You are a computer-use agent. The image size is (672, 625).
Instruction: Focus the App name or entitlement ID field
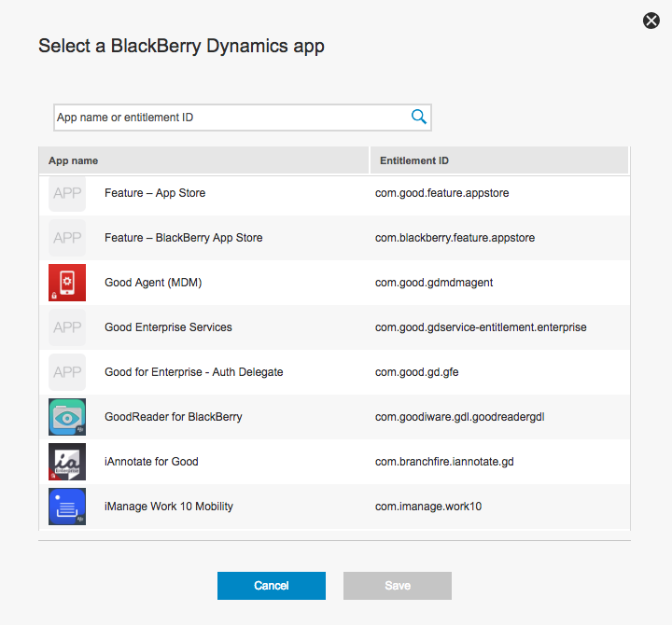tap(229, 118)
